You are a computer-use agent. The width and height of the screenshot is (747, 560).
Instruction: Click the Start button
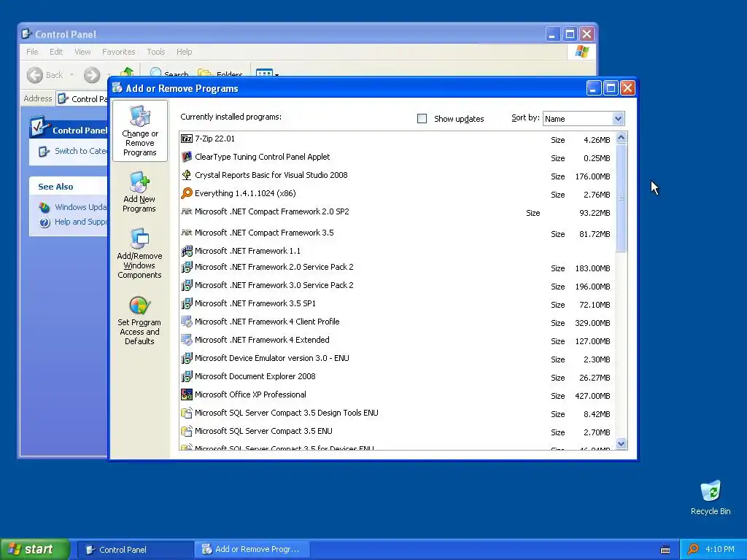pyautogui.click(x=35, y=549)
